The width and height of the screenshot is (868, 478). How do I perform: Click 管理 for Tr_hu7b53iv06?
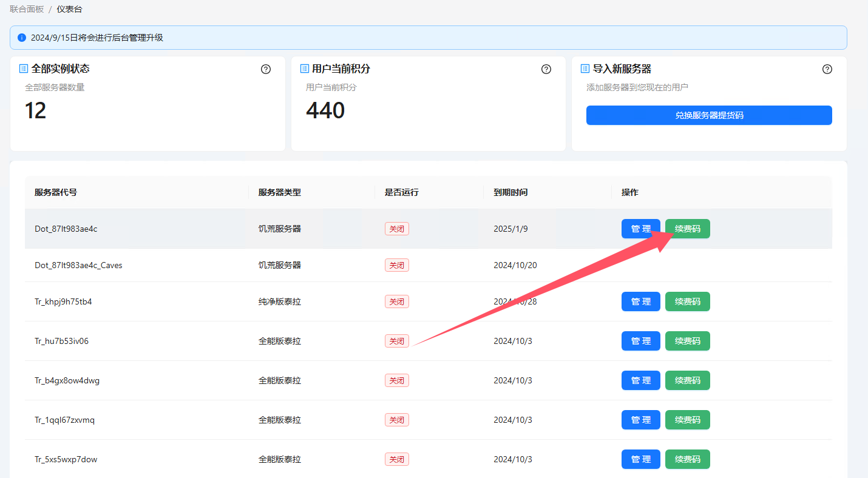click(641, 341)
